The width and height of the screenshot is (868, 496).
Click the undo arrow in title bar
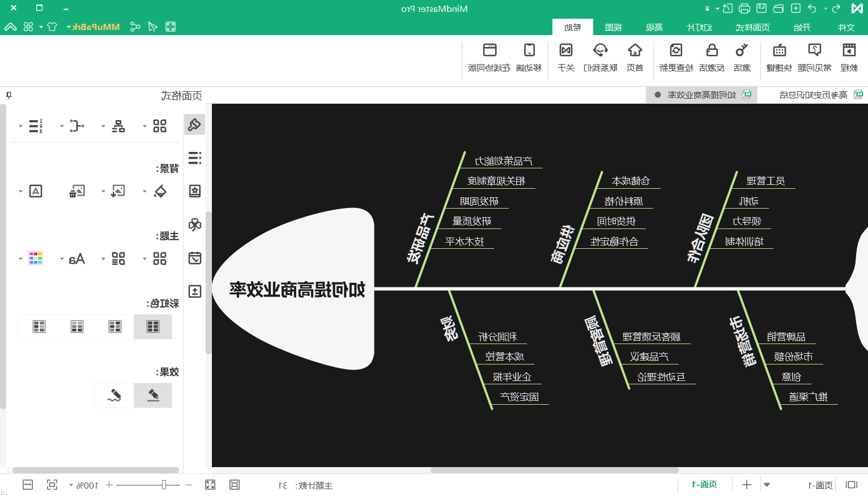click(x=812, y=9)
